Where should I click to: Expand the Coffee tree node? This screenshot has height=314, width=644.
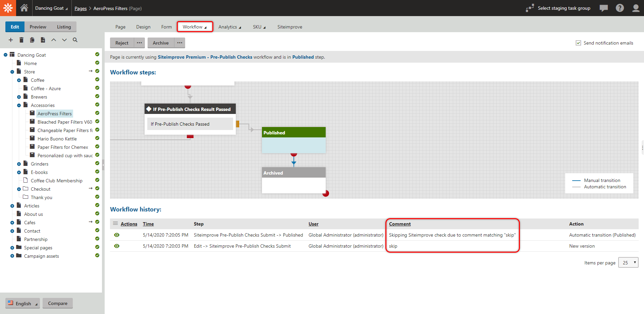point(19,80)
